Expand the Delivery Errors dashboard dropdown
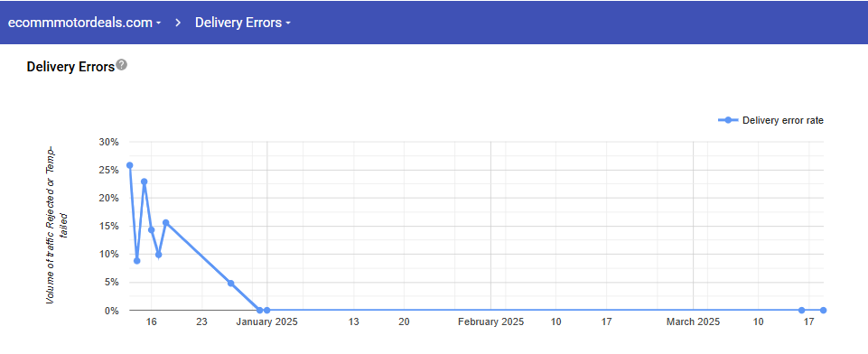The height and width of the screenshot is (354, 868). 242,23
